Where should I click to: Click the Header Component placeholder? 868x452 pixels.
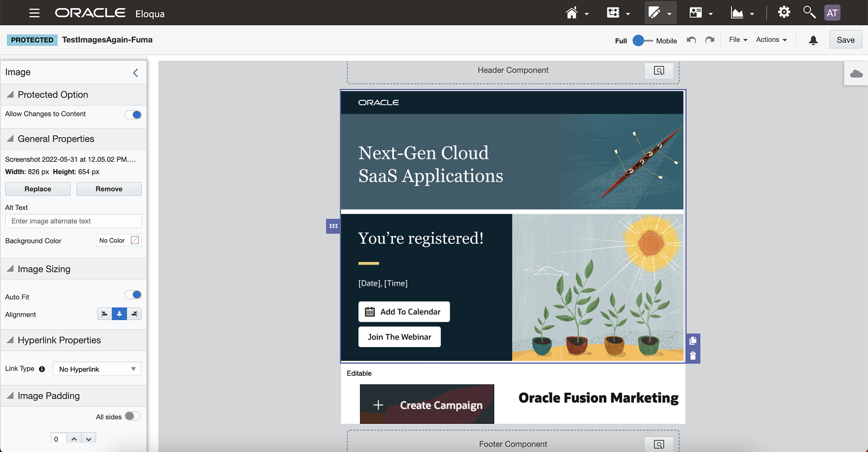tap(513, 71)
